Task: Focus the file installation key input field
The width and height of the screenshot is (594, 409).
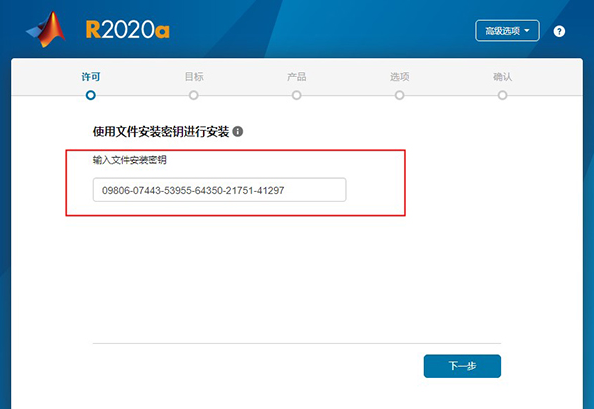Action: click(219, 190)
